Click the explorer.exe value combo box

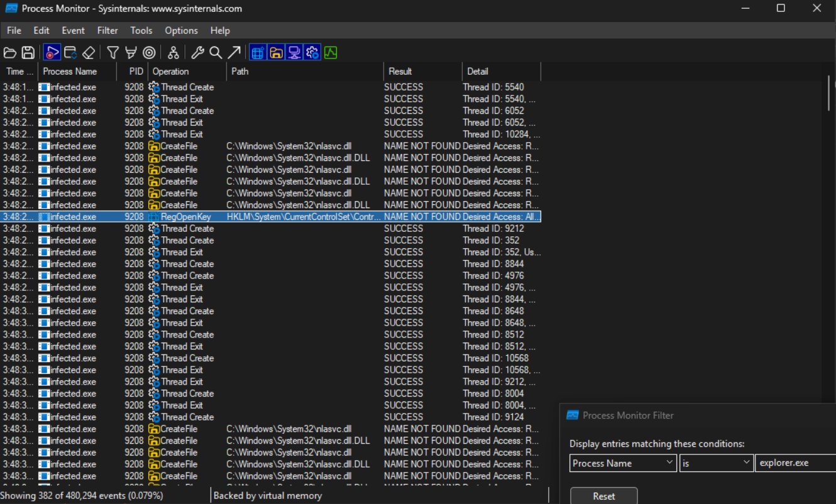(796, 463)
